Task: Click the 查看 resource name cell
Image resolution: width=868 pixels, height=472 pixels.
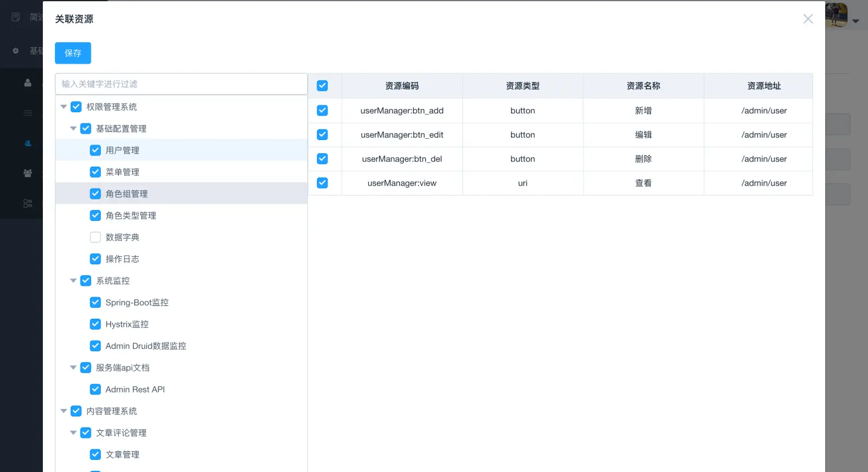Action: [x=643, y=183]
